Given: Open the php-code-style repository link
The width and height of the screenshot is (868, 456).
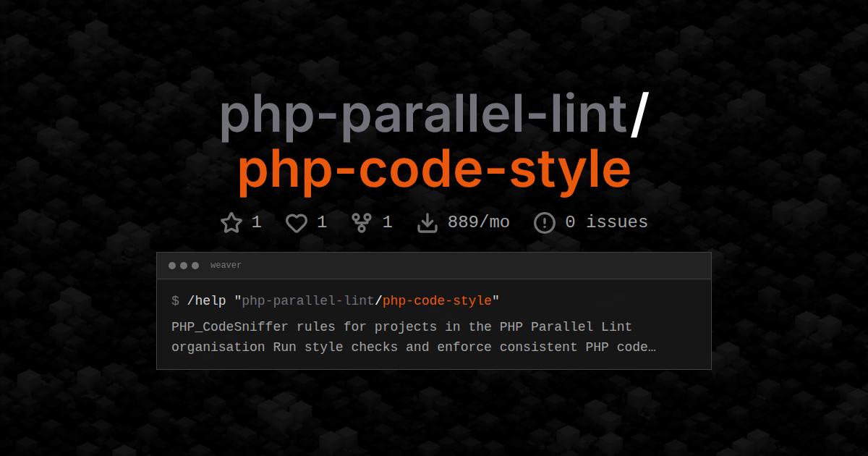Looking at the screenshot, I should (434, 168).
